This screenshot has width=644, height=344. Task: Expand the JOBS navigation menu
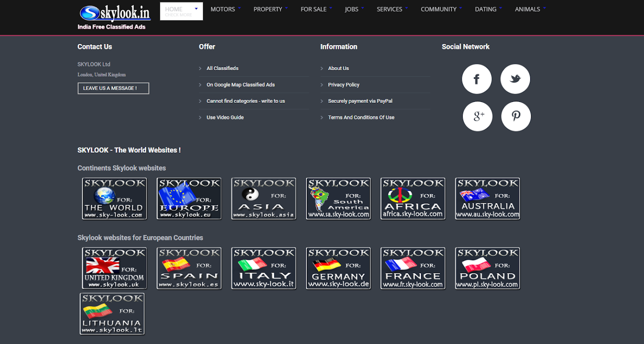coord(354,9)
